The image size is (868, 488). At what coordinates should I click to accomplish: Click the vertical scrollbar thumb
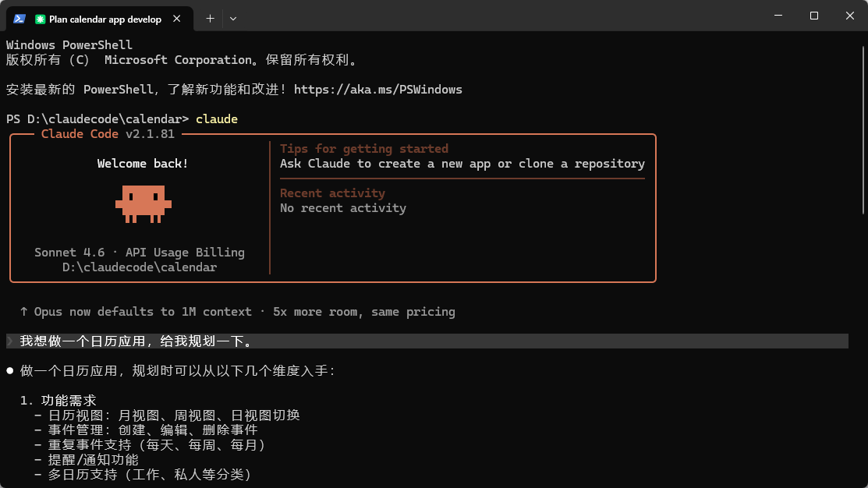point(863,125)
